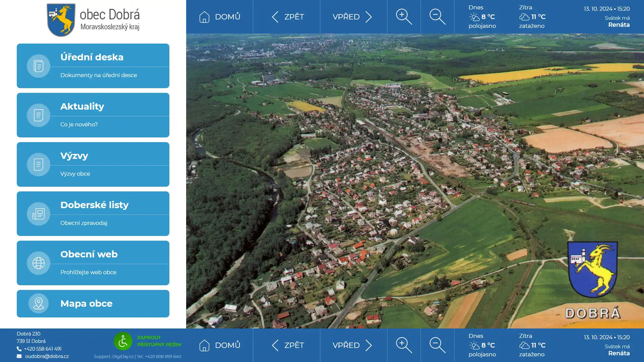Viewport: 644px width, 362px height.
Task: Open the Úřední deska document icon
Action: point(39,66)
